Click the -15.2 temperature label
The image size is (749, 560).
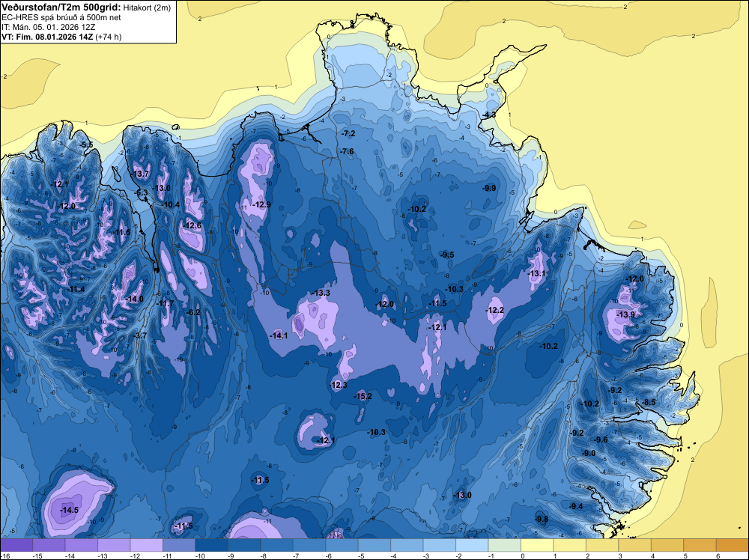(x=363, y=396)
